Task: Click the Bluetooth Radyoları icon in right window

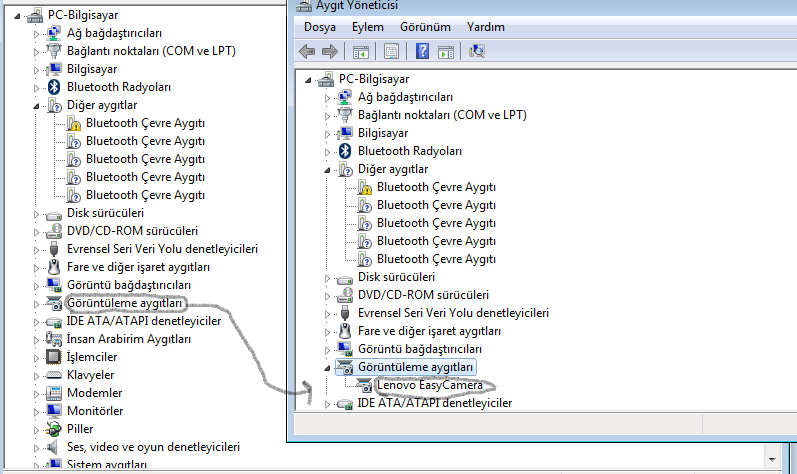Action: (x=345, y=151)
